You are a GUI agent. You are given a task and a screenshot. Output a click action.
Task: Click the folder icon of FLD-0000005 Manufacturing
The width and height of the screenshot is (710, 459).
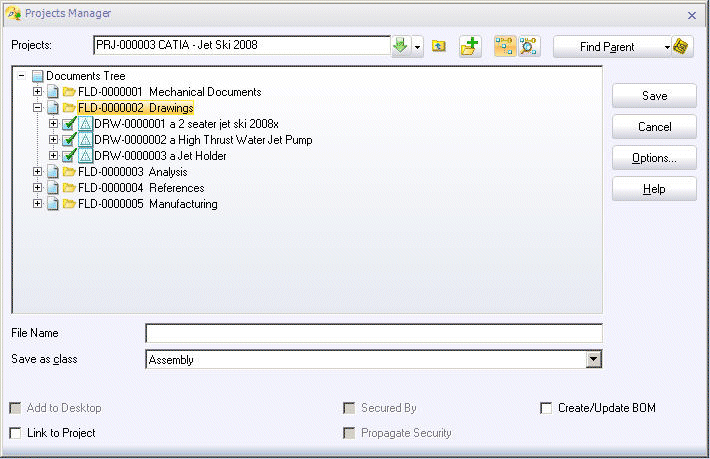point(69,204)
